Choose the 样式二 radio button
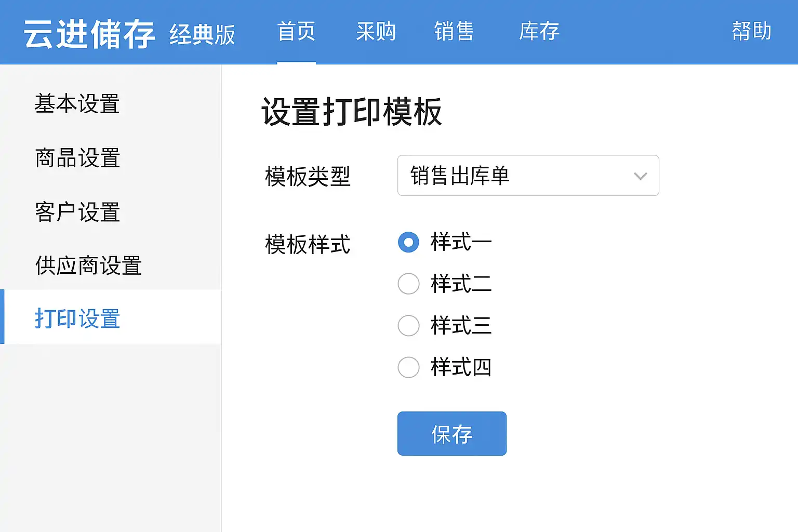The image size is (798, 532). [408, 284]
